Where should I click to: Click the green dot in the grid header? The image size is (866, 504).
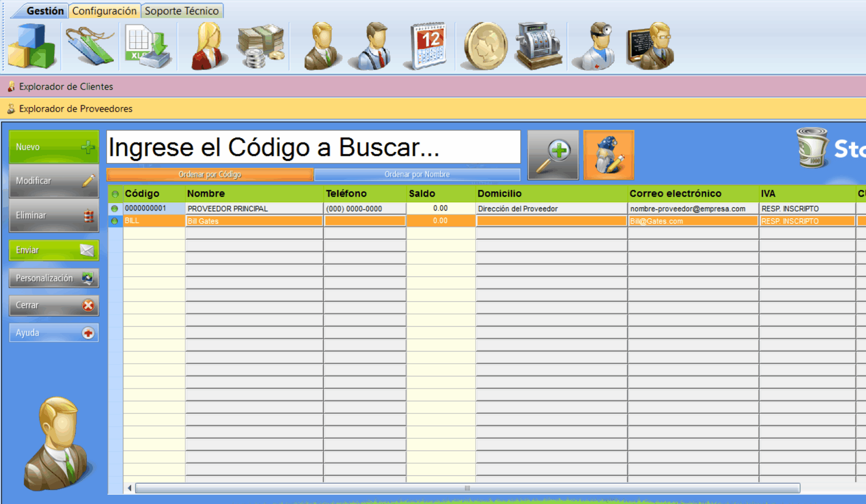tap(115, 194)
